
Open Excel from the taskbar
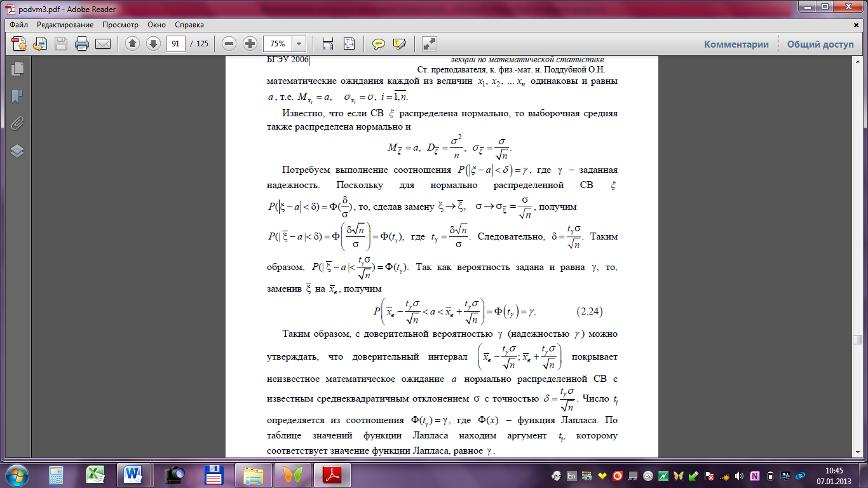[x=95, y=475]
